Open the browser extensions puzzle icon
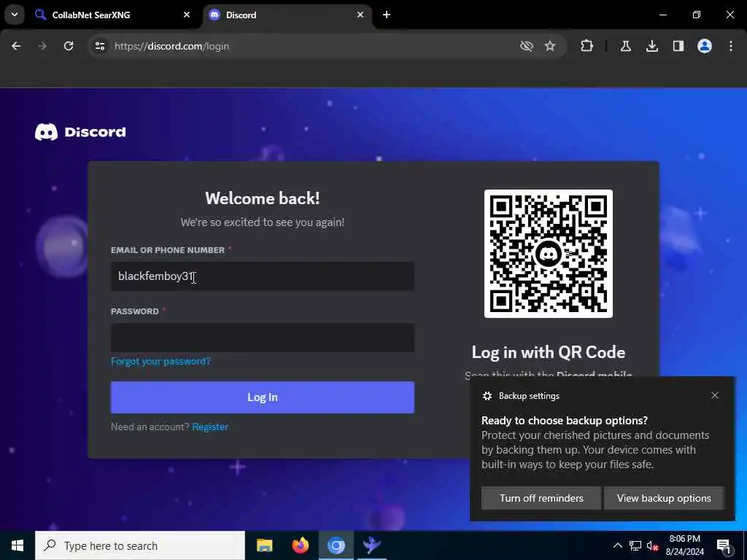 click(587, 46)
